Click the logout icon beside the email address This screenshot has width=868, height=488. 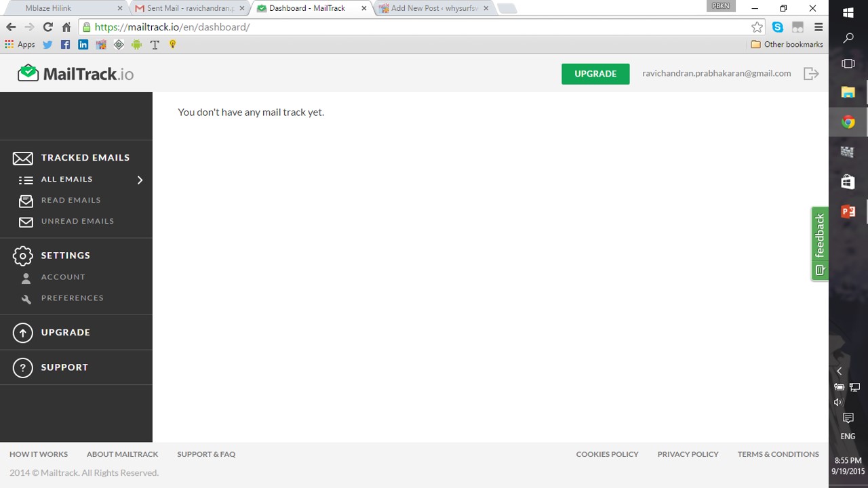click(811, 74)
